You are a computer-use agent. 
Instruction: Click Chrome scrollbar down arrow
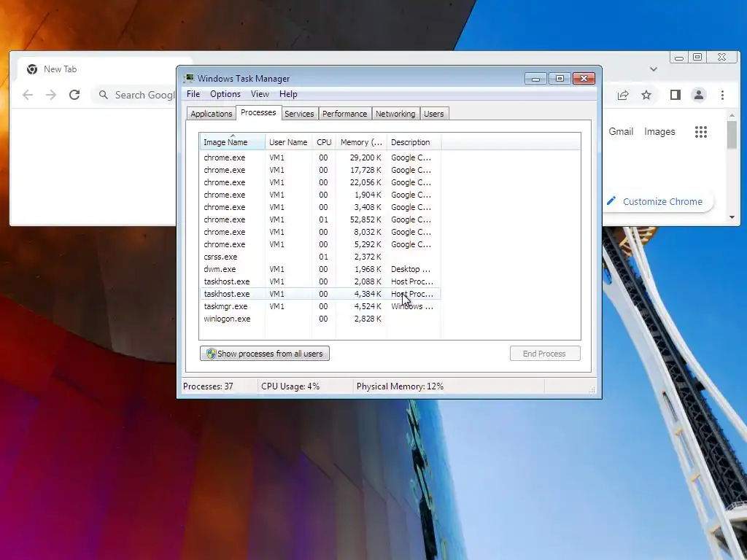coord(732,217)
